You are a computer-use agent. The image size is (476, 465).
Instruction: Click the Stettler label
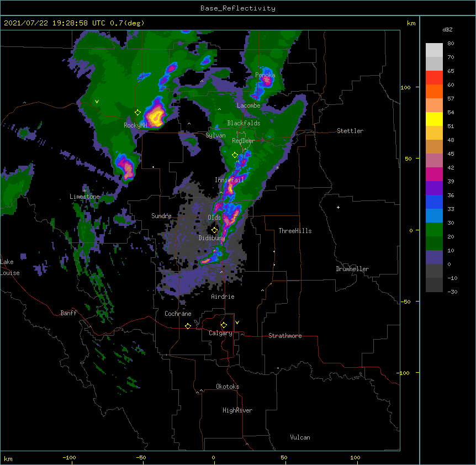[350, 131]
